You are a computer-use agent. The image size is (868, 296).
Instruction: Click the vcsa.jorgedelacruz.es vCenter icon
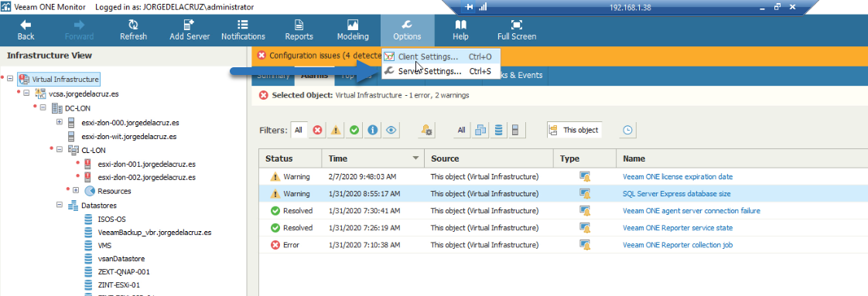(40, 94)
